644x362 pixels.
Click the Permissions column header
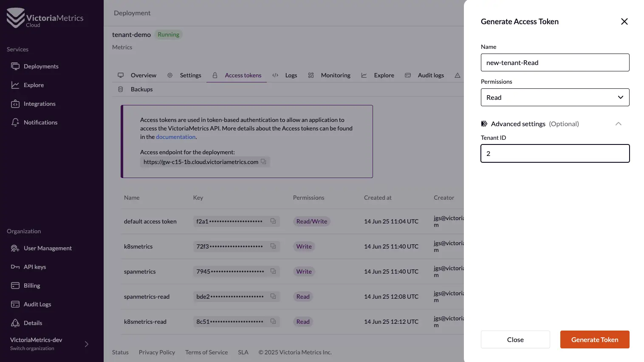pos(308,198)
